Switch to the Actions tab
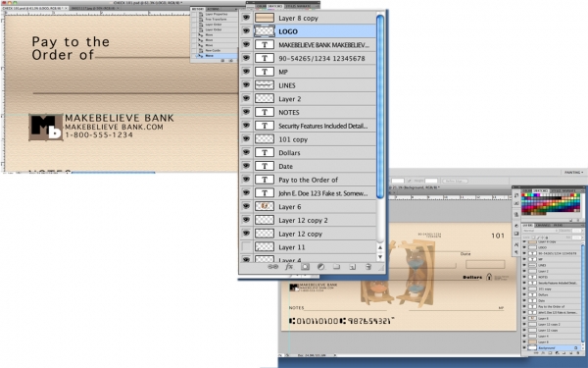Image resolution: width=588 pixels, height=368 pixels. click(x=213, y=9)
